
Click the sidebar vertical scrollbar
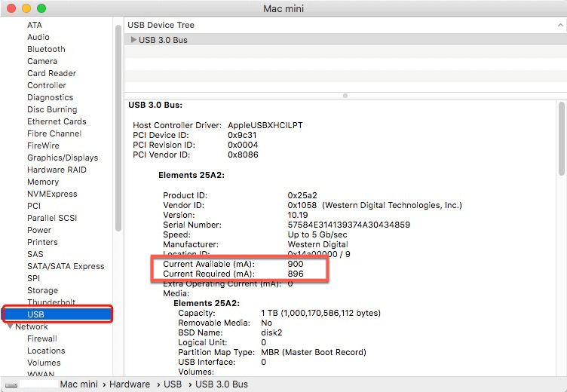[118, 128]
